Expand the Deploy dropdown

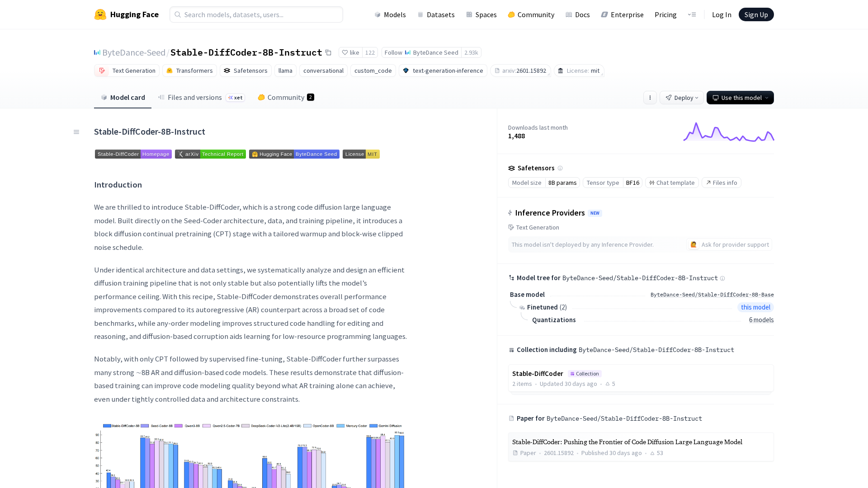tap(681, 98)
